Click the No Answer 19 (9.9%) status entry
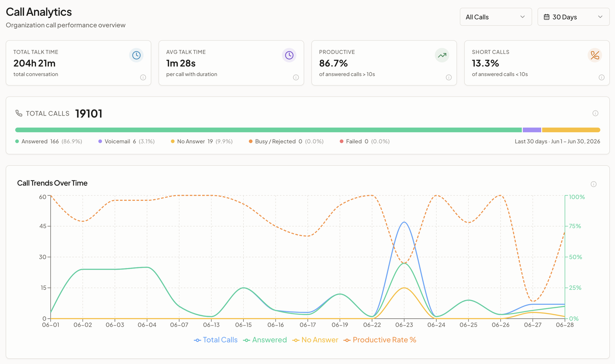Image resolution: width=615 pixels, height=364 pixels. click(202, 141)
